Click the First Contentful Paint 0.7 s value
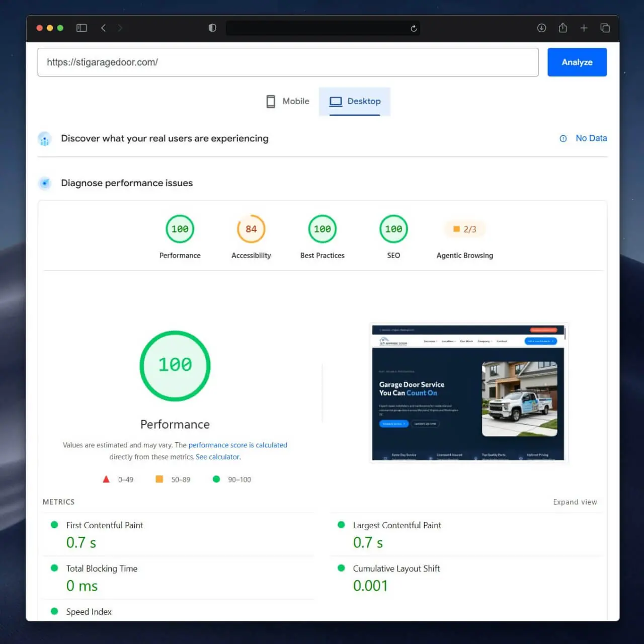The width and height of the screenshot is (644, 644). click(x=81, y=543)
